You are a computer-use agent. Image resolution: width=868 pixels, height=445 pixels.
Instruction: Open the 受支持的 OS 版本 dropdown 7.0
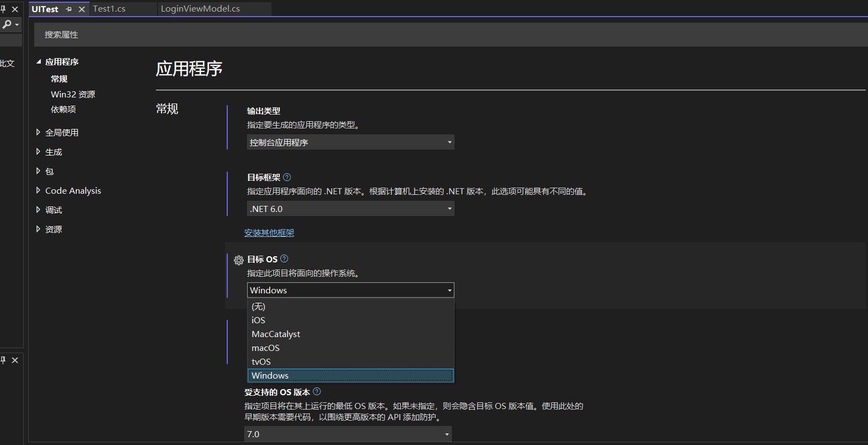348,434
